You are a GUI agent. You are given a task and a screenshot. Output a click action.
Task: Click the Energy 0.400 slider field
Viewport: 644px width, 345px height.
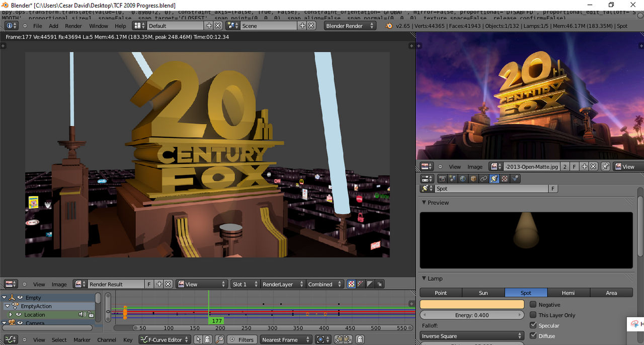[472, 315]
